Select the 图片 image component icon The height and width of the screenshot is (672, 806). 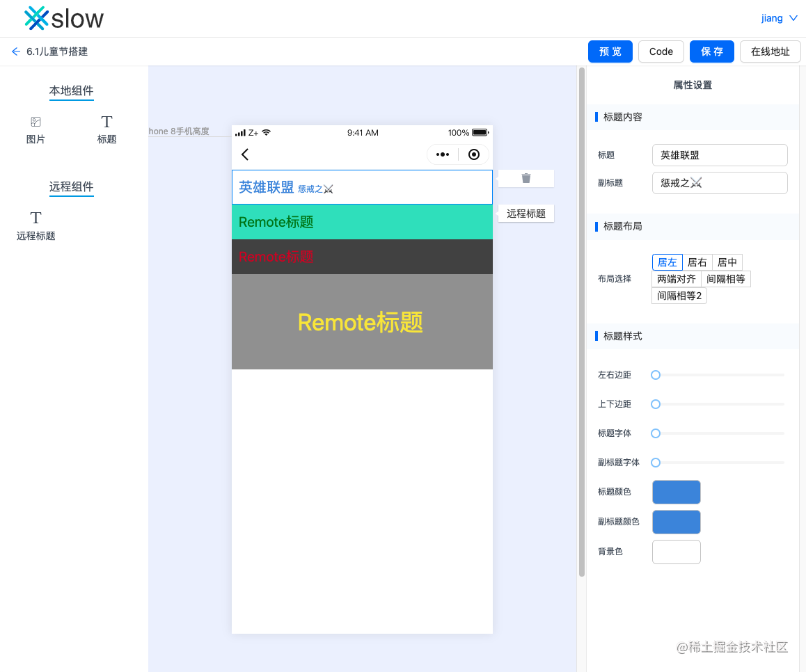[x=35, y=122]
